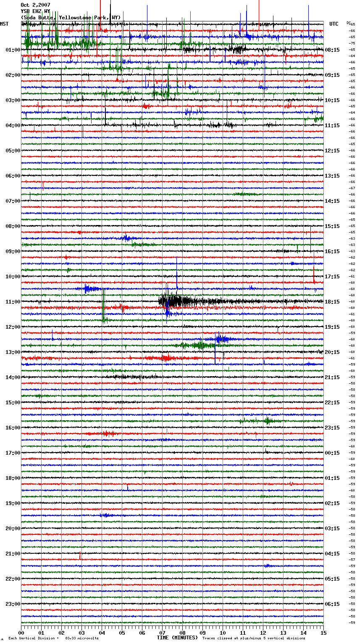Image resolution: width=357 pixels, height=644 pixels.
Task: Click the 01:15 UTC time label
Action: click(x=332, y=478)
